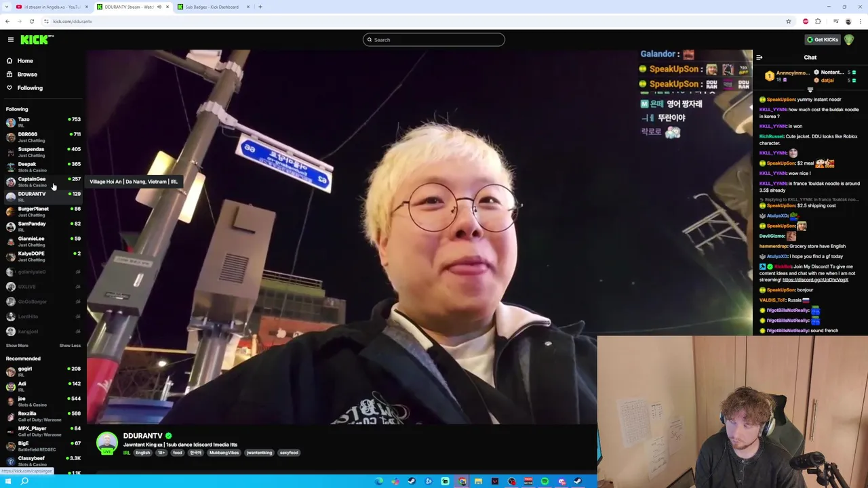Focus the Kick search field

(x=434, y=40)
